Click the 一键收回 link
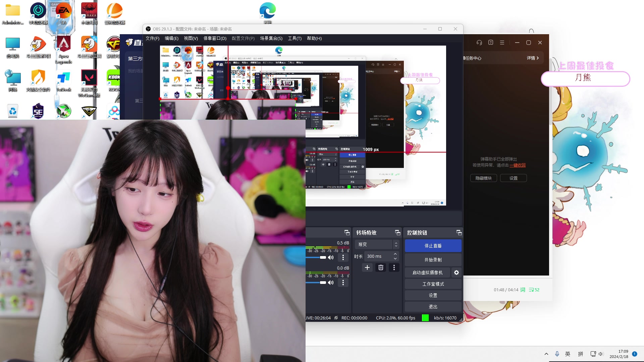 pos(518,165)
